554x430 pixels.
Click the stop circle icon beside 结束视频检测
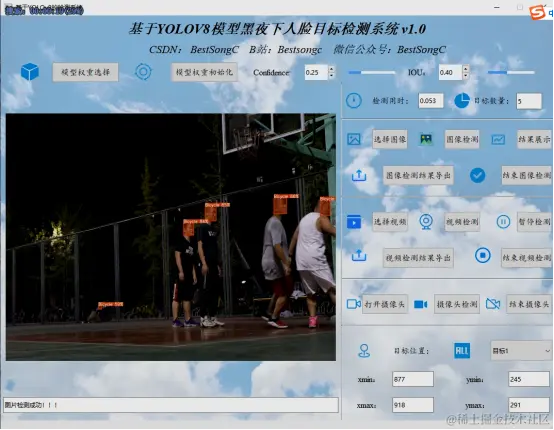point(483,255)
